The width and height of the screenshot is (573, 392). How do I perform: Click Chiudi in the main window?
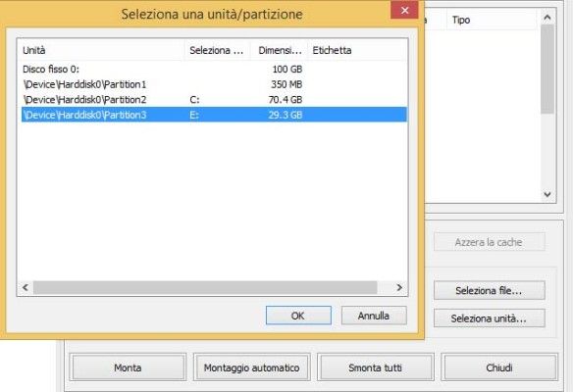[x=499, y=367]
